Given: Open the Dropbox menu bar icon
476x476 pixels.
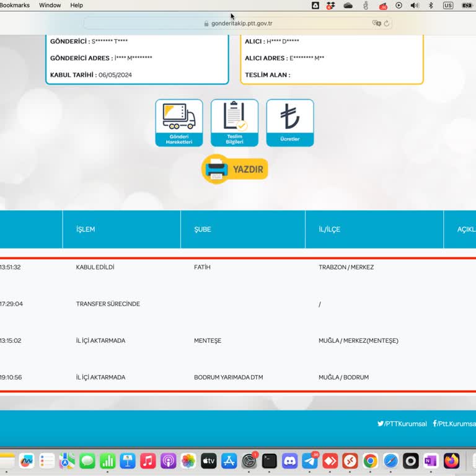Looking at the screenshot, I should [x=330, y=6].
